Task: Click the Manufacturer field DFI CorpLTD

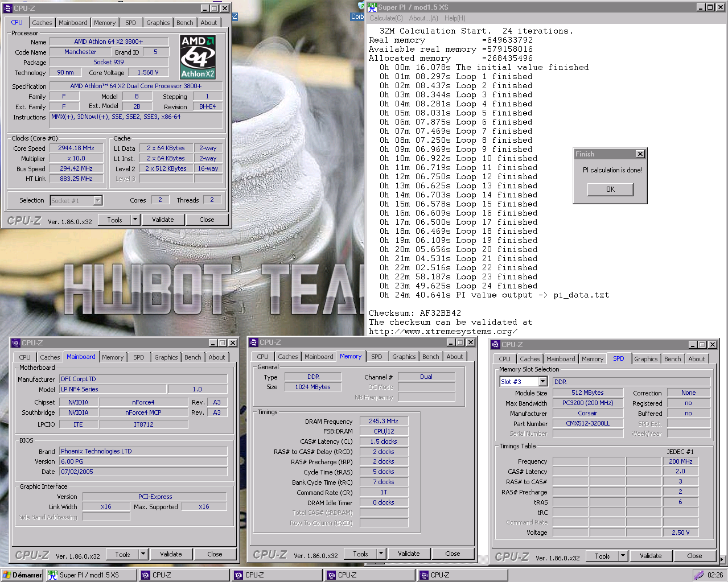Action: point(143,379)
